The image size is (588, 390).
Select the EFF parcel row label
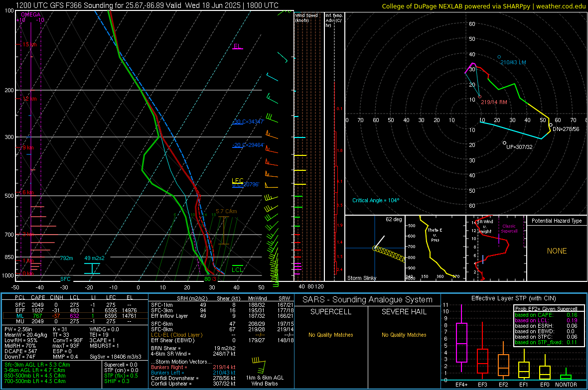click(20, 310)
